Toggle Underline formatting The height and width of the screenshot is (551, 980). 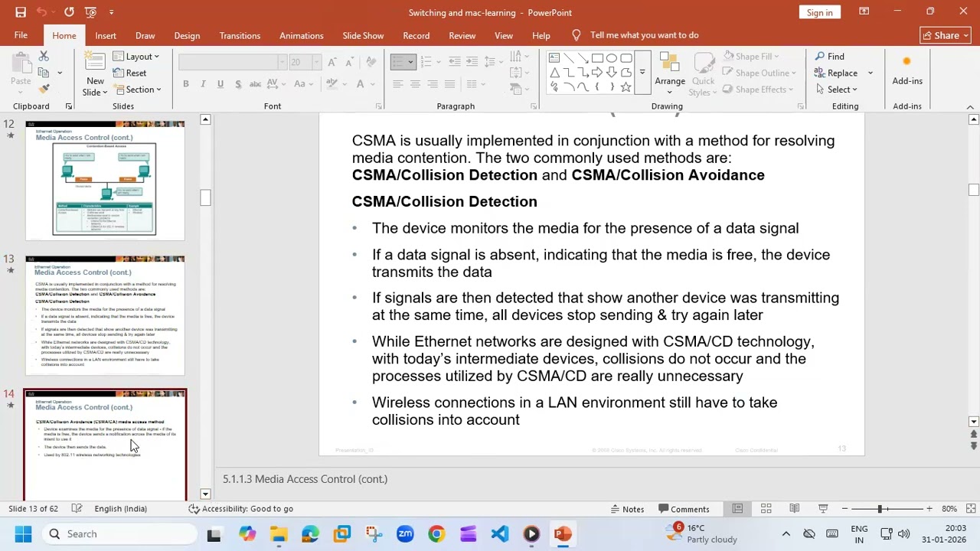tap(220, 84)
